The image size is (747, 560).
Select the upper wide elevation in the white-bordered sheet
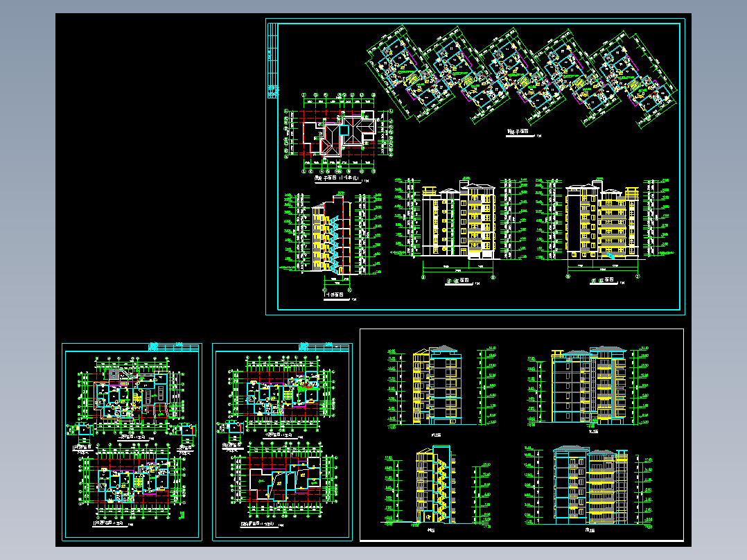[x=588, y=386]
